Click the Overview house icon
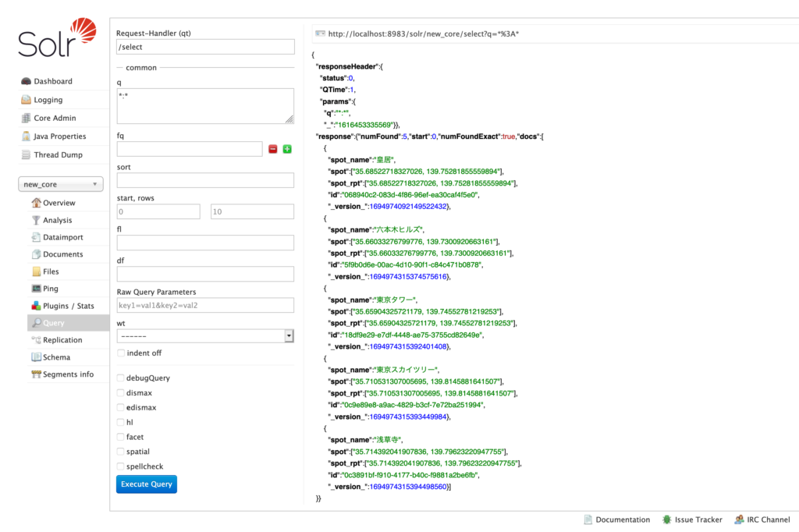Screen dimensions: 799x532 (36, 203)
